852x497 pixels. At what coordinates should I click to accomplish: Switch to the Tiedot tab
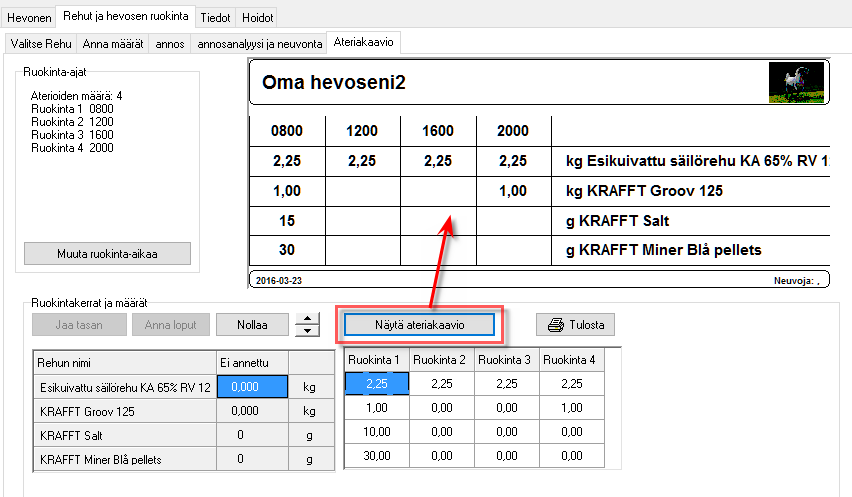coord(215,17)
